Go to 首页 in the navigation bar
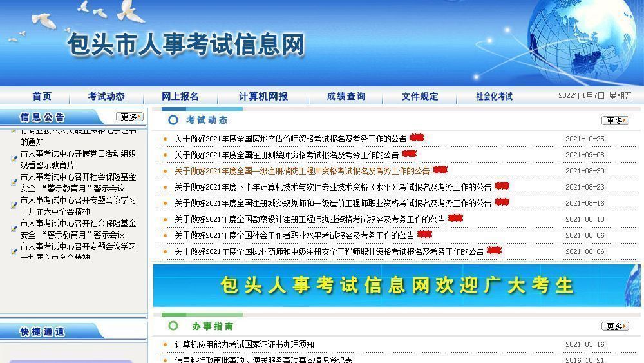The image size is (644, 363). [42, 96]
